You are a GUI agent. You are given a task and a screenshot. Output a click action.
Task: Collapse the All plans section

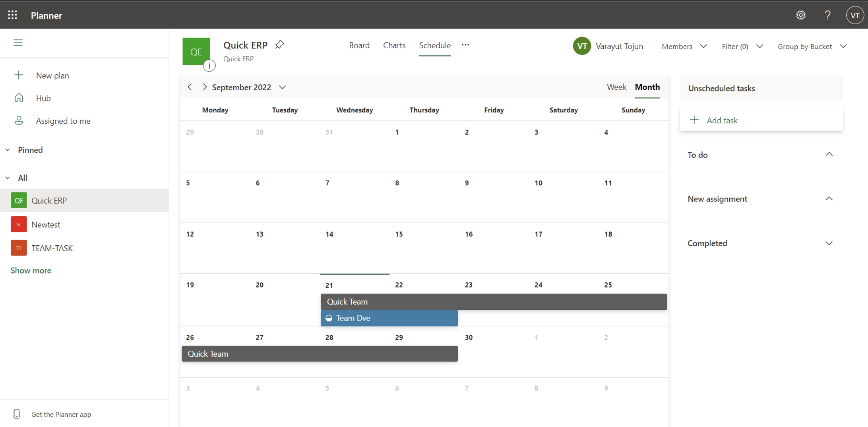coord(8,178)
